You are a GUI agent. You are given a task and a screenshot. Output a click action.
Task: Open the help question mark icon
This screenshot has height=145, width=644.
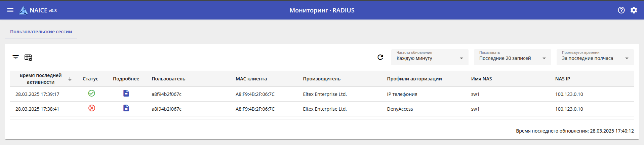621,10
